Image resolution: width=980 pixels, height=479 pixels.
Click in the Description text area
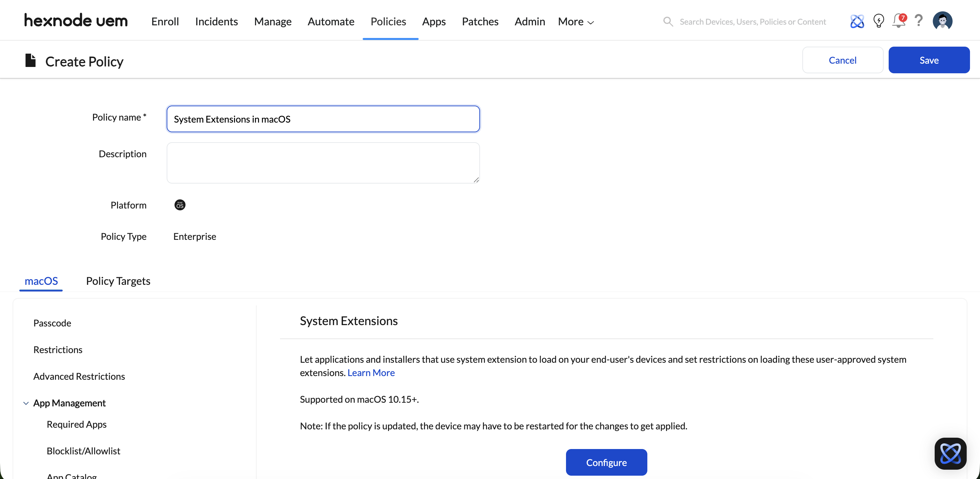click(323, 163)
